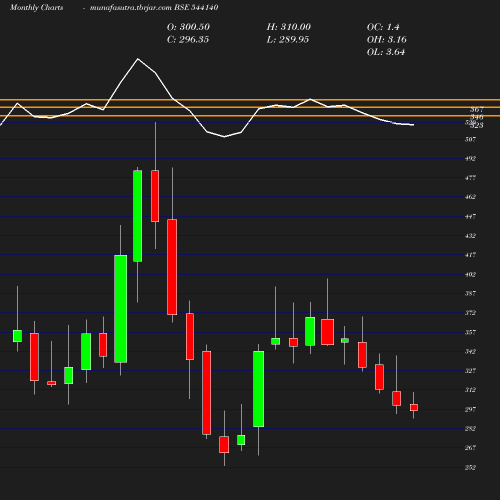This screenshot has width=500, height=500.
Task: Click the 477 price axis label
Action: 470,178
